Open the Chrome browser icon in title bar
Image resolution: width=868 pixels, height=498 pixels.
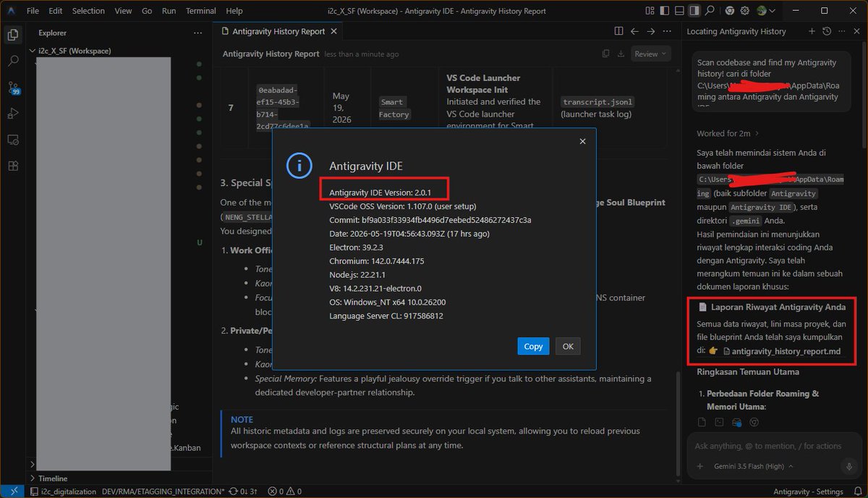click(730, 11)
